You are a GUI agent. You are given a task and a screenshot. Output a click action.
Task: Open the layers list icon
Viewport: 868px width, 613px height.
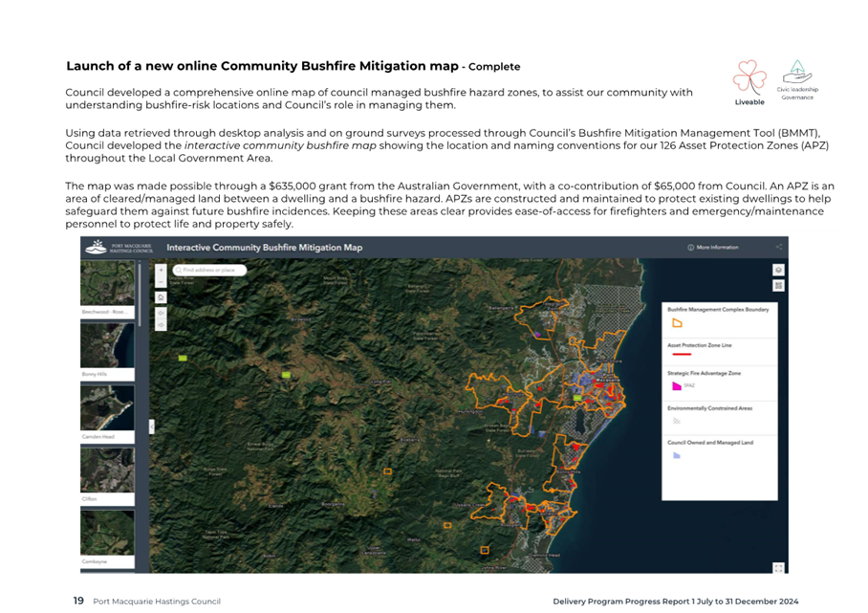(x=778, y=271)
